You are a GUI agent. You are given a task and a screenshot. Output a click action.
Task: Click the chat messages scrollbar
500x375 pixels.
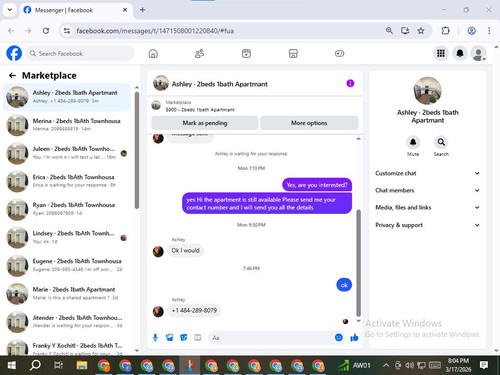(x=359, y=263)
